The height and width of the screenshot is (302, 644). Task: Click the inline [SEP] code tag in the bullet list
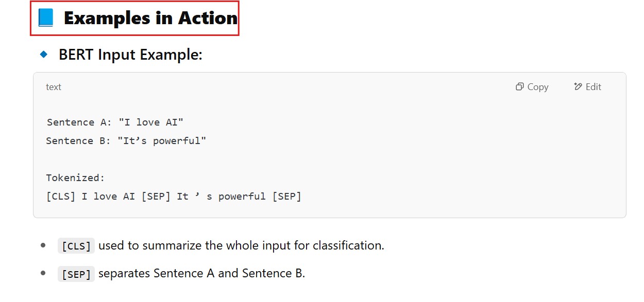(x=76, y=274)
